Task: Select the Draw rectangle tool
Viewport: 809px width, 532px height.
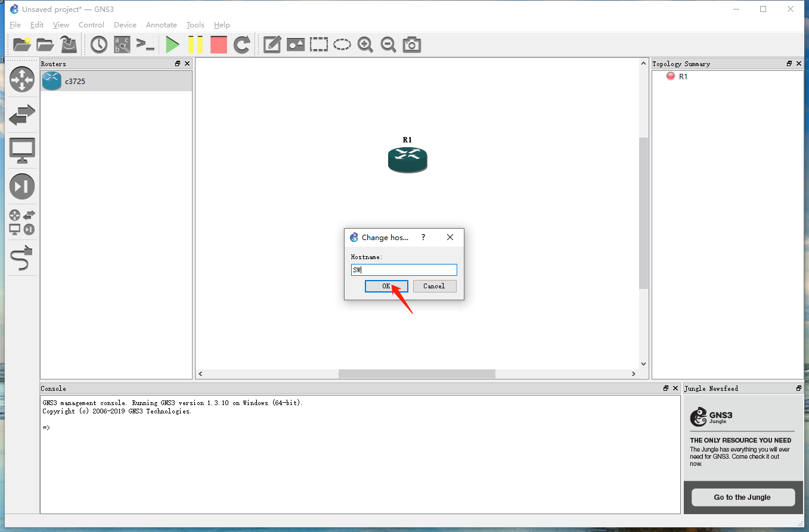Action: click(319, 44)
